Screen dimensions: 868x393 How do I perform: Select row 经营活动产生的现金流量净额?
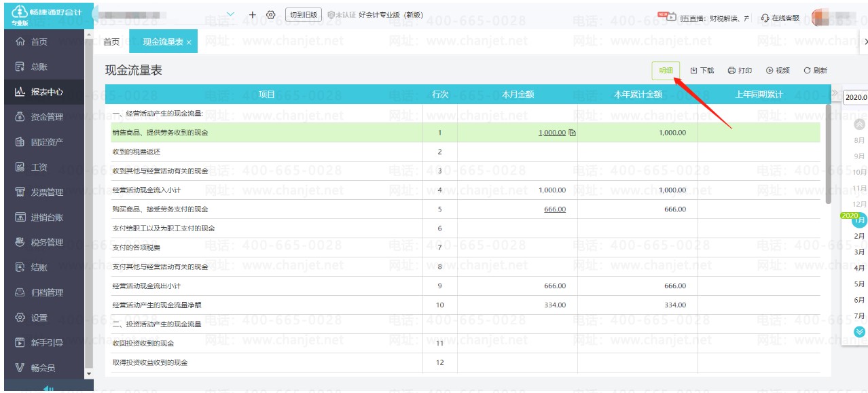[x=465, y=305]
